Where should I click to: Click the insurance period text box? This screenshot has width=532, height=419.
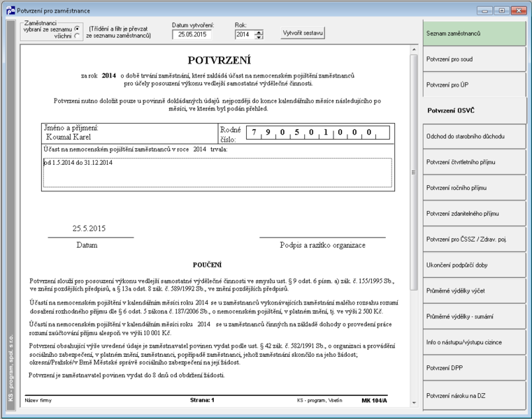pyautogui.click(x=217, y=172)
